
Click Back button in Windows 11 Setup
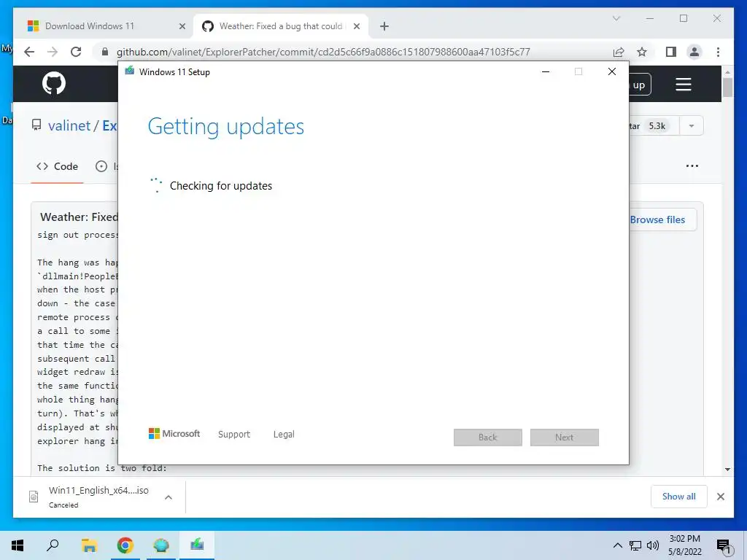tap(488, 437)
